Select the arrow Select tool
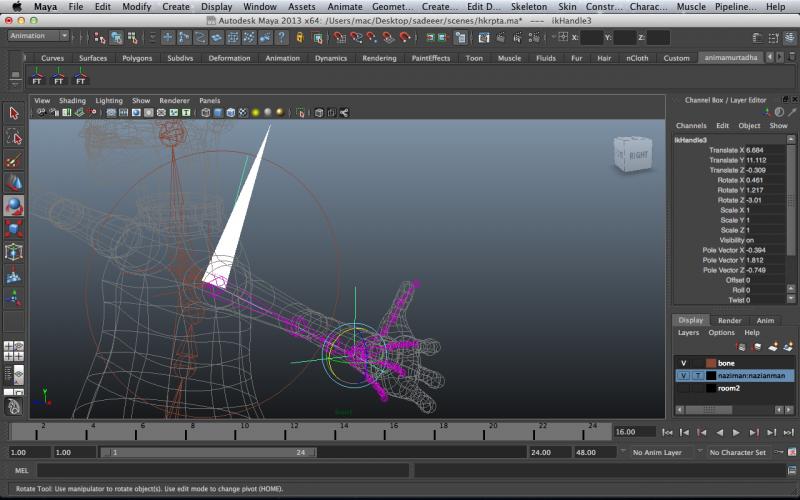The width and height of the screenshot is (800, 500). pyautogui.click(x=14, y=113)
